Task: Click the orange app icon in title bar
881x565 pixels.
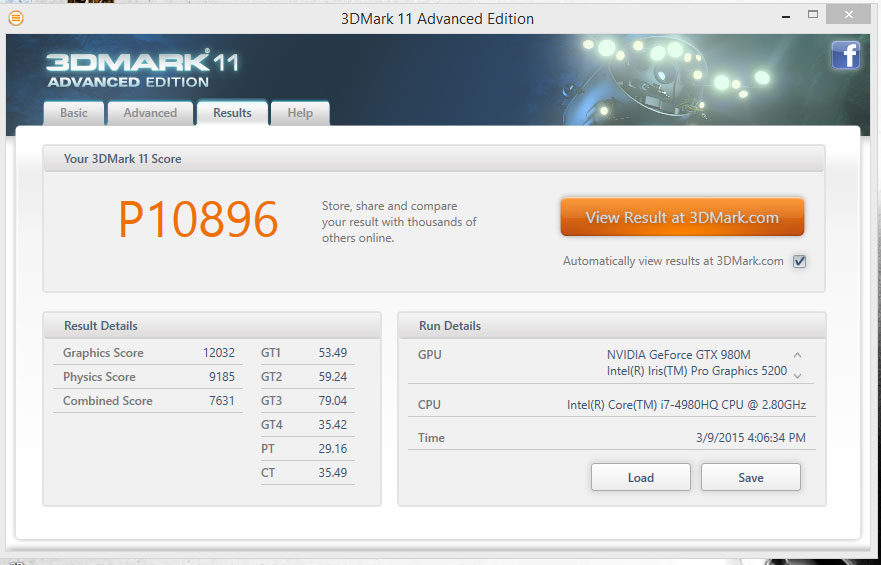Action: pyautogui.click(x=16, y=19)
